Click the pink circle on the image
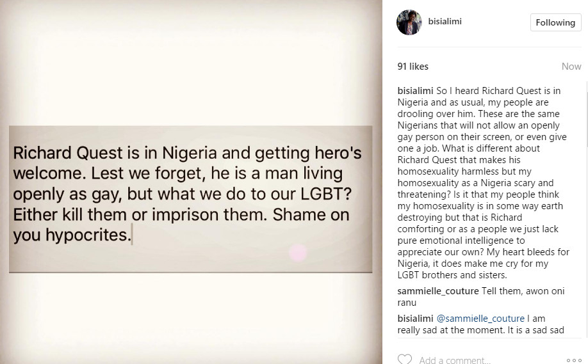This screenshot has width=588, height=364. click(x=298, y=252)
